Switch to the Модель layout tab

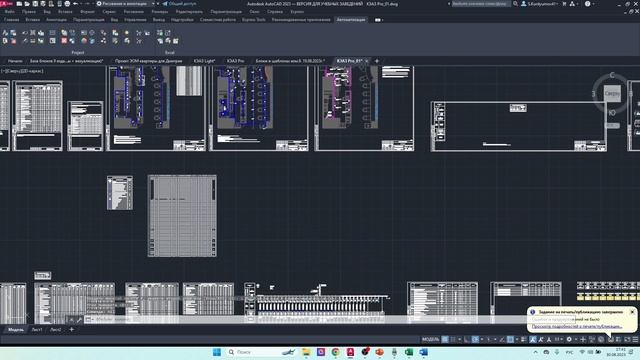pyautogui.click(x=16, y=329)
